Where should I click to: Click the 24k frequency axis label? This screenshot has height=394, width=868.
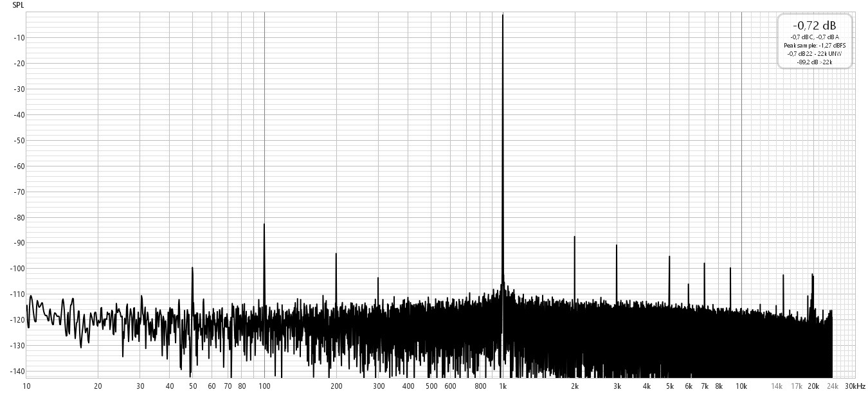(833, 386)
